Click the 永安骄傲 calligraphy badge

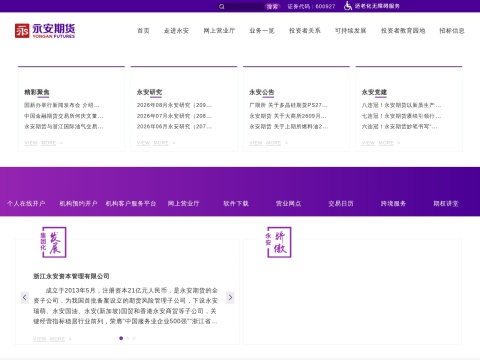coord(279,242)
